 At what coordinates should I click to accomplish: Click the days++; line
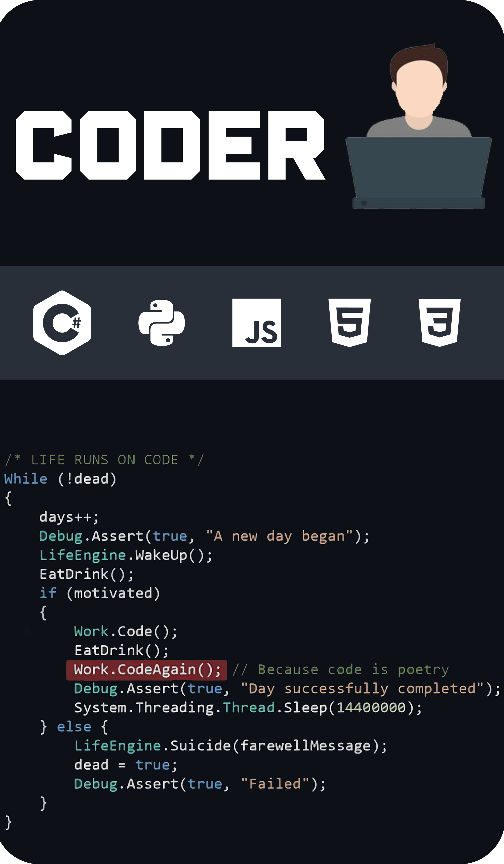point(69,517)
